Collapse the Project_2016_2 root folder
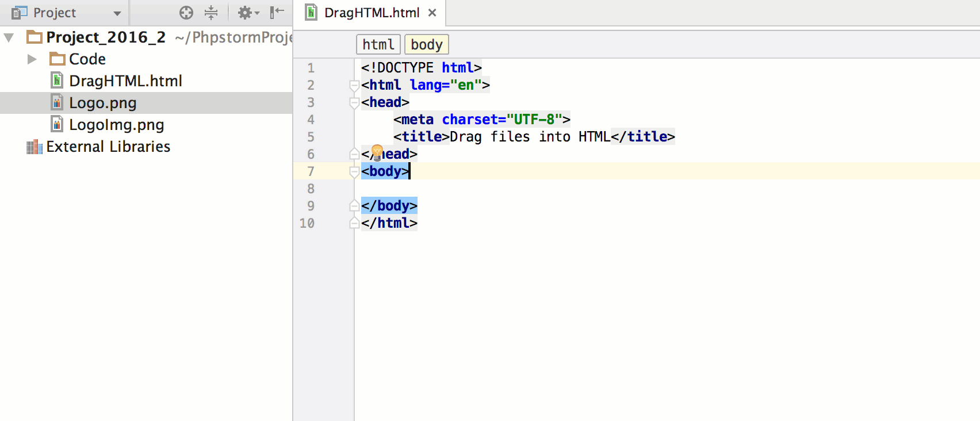 pos(9,38)
